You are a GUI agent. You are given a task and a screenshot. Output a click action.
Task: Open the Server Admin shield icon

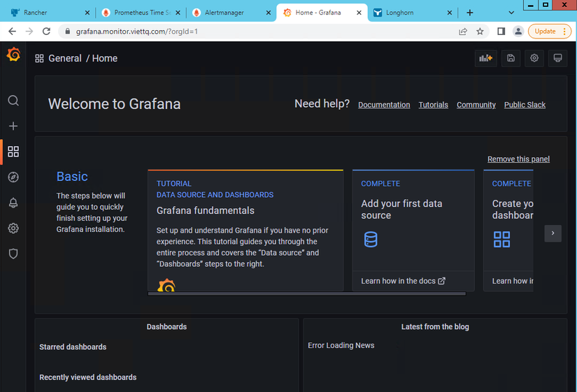click(x=13, y=254)
